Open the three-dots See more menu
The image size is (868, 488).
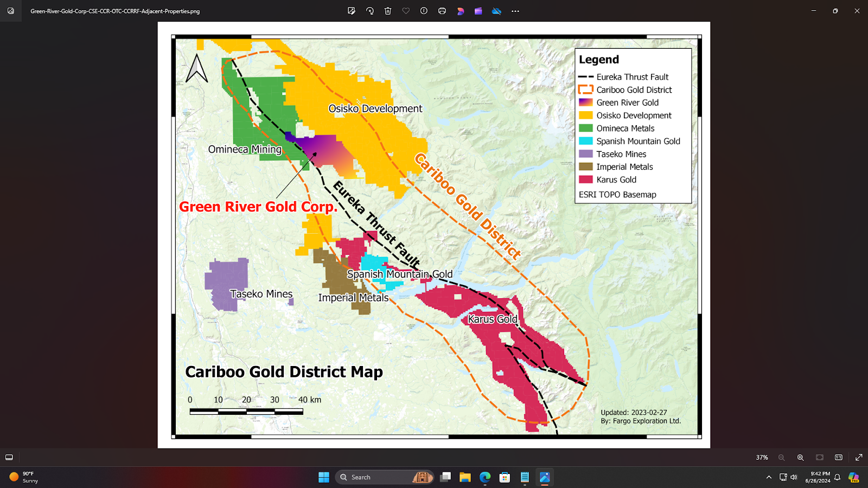click(515, 11)
